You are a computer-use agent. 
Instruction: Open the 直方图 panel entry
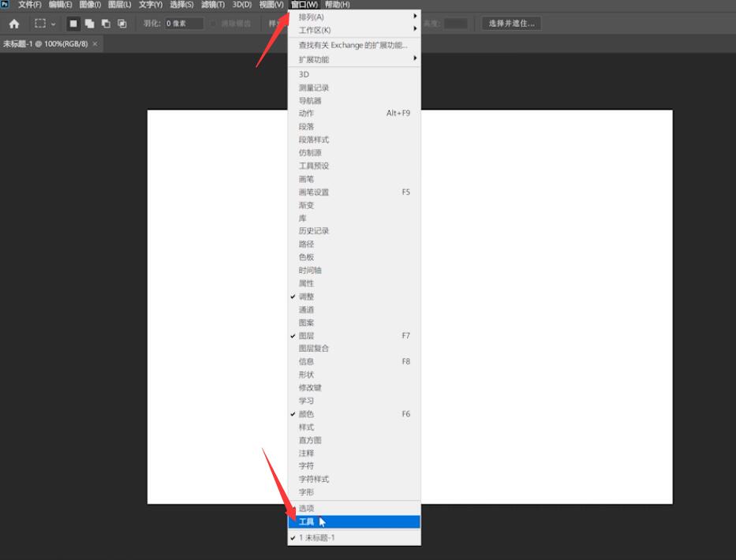tap(354, 440)
